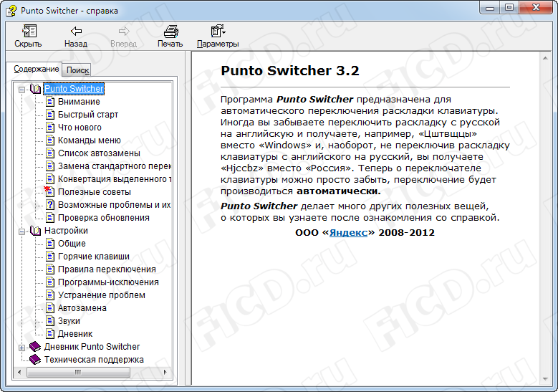Open the Программы-исключения topic
Viewport: 558px width, 392px height.
coord(108,282)
